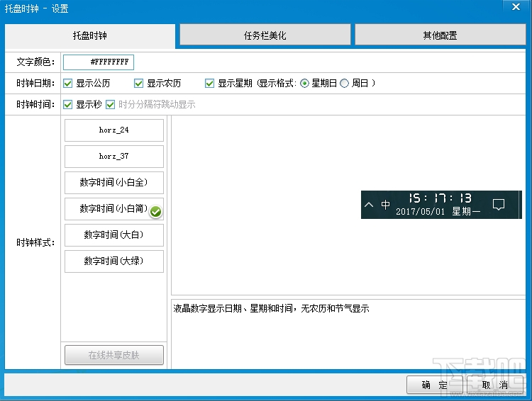Disable the 显示秒 checkbox
This screenshot has width=532, height=401.
click(x=68, y=104)
